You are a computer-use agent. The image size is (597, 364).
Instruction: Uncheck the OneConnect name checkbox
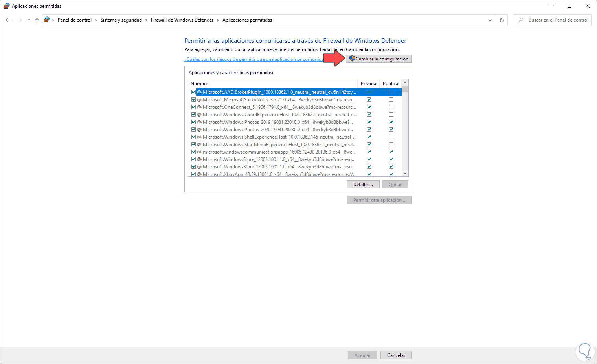click(193, 107)
